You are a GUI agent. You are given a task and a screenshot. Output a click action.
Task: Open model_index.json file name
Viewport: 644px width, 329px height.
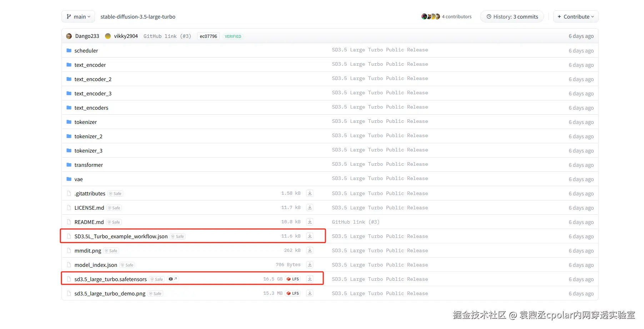click(x=96, y=265)
